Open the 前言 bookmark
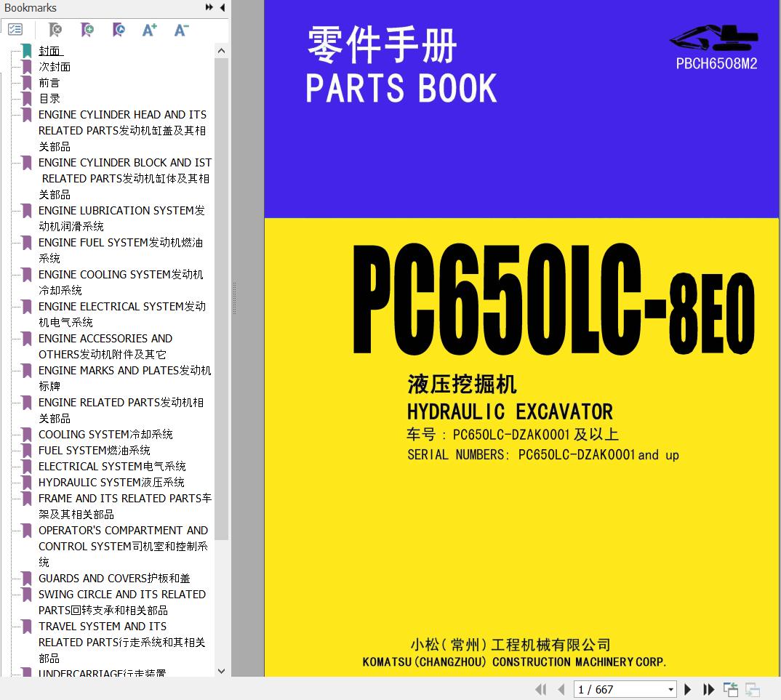The height and width of the screenshot is (700, 781). [x=49, y=83]
